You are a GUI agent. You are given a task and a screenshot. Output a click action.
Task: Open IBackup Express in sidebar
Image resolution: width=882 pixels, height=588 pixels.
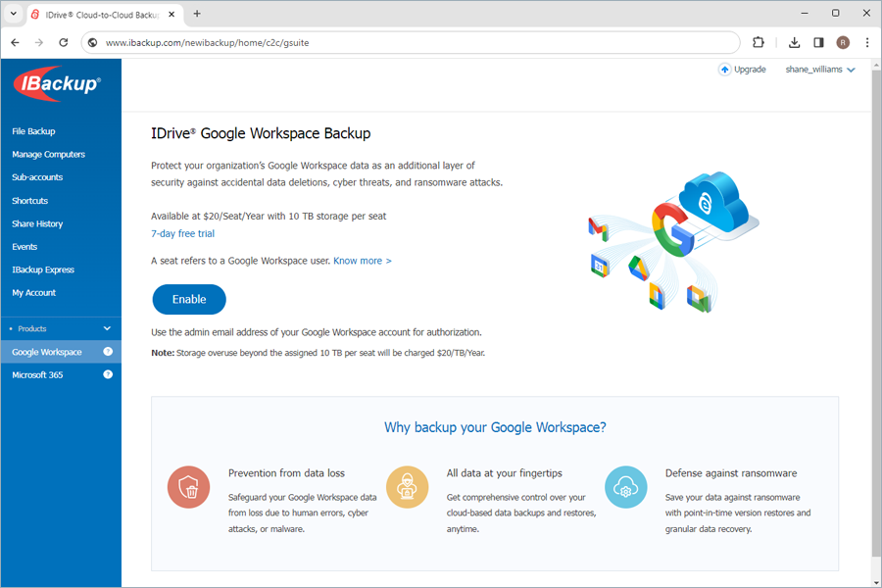[x=43, y=269]
